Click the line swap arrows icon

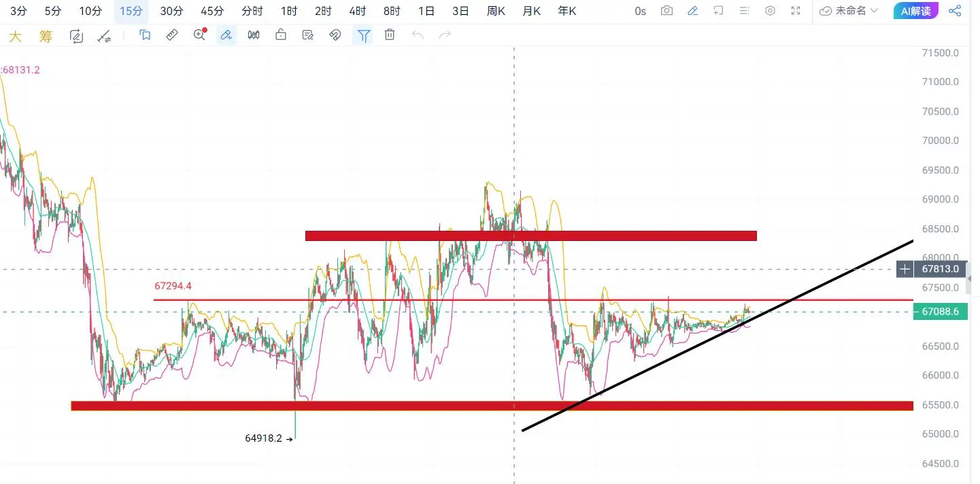coord(104,36)
